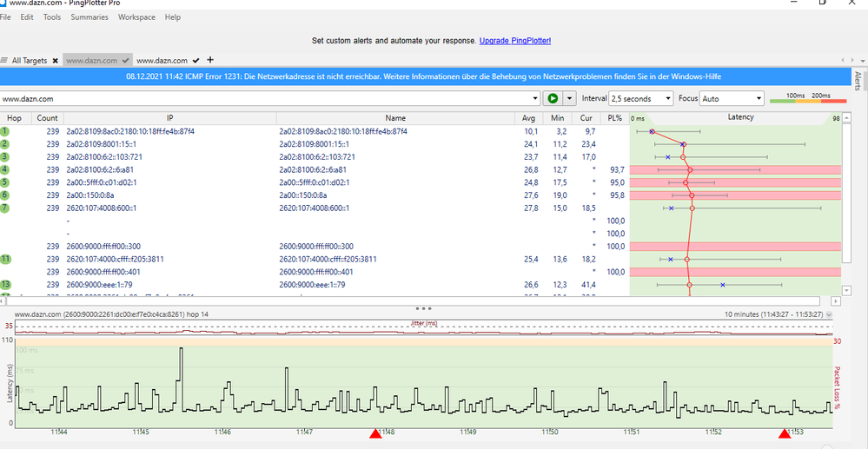The height and width of the screenshot is (449, 868).
Task: Click the ICMP Error 1231 alert banner
Action: coord(423,76)
